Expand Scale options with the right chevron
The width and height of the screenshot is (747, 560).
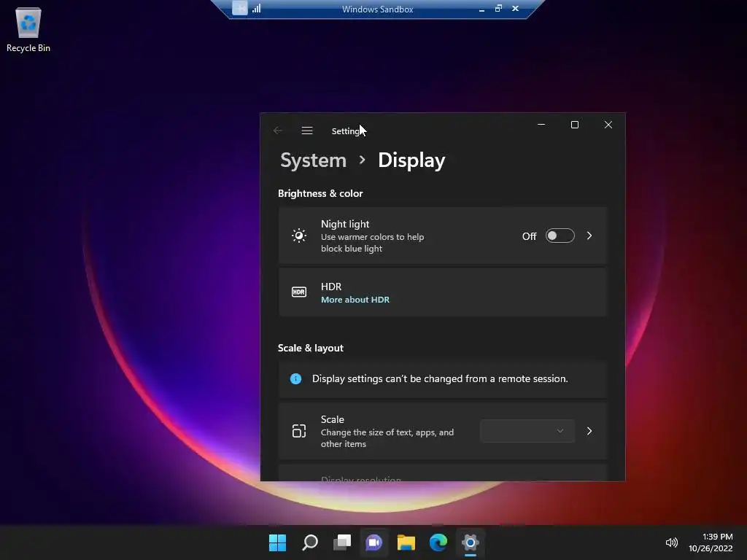tap(589, 431)
